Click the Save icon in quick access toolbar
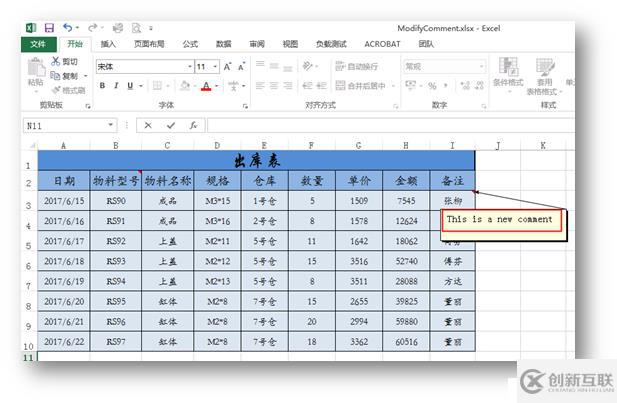This screenshot has height=403, width=617. 49,28
